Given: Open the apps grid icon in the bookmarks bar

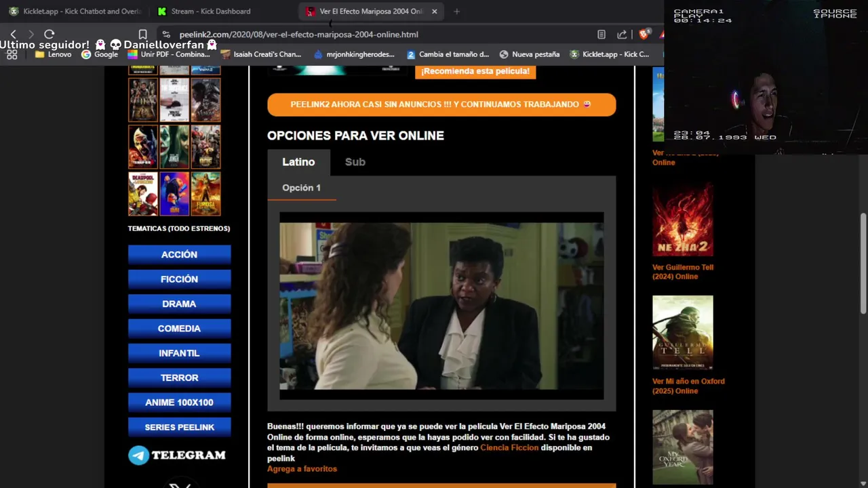Looking at the screenshot, I should 12,54.
